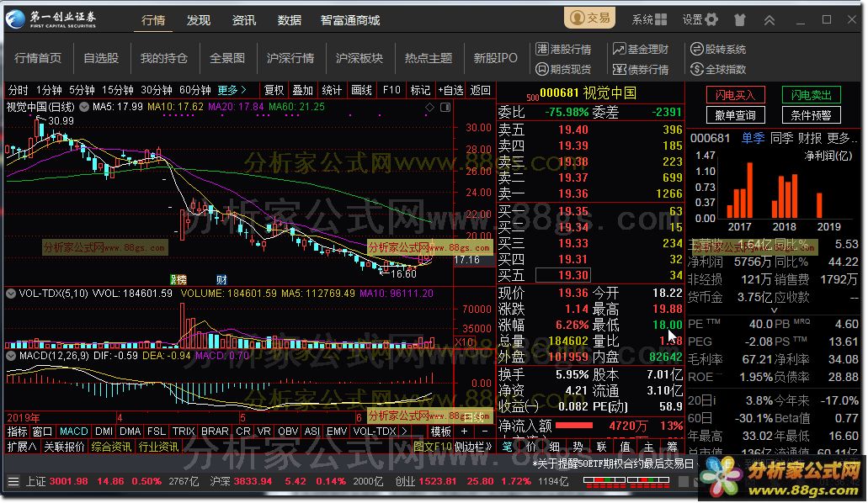868x503 pixels.
Task: Open 全球指数 global indices
Action: click(x=718, y=69)
